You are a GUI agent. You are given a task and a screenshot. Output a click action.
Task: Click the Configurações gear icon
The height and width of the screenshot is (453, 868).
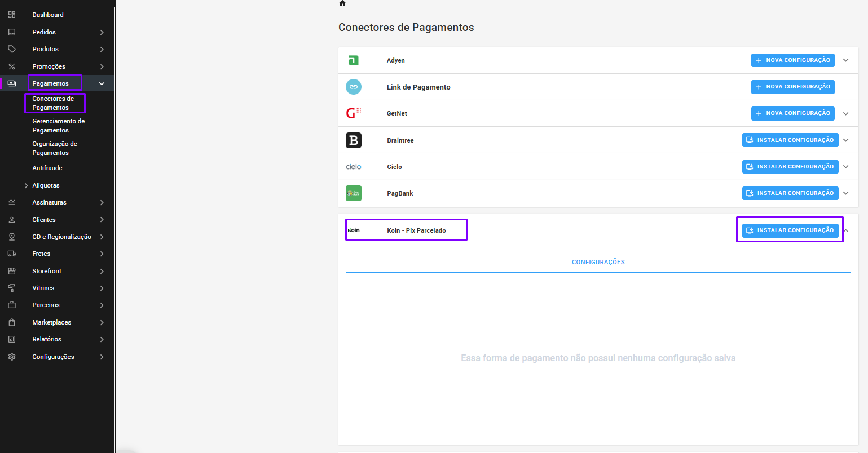click(12, 357)
